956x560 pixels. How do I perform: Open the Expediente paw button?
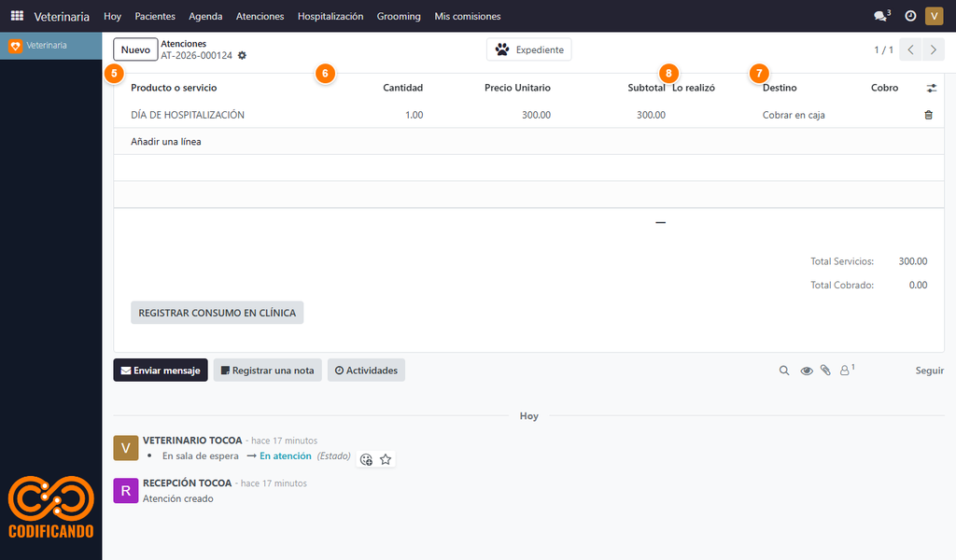tap(529, 49)
